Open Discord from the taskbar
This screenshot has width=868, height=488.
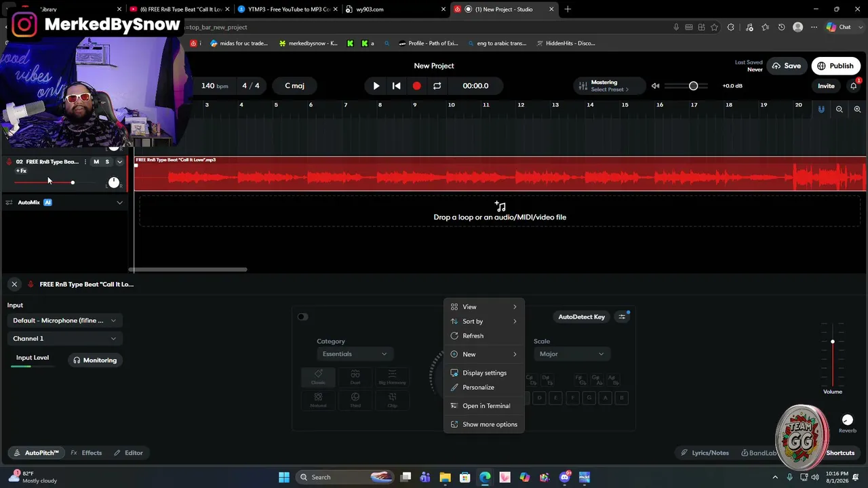[565, 477]
